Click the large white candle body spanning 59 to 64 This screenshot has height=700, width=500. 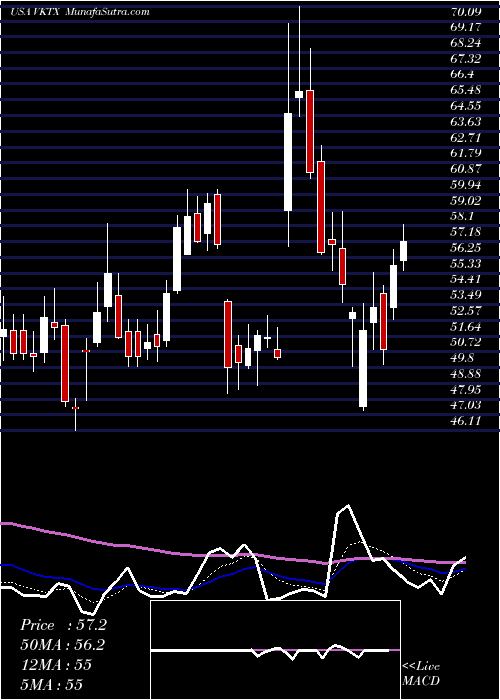pyautogui.click(x=288, y=162)
